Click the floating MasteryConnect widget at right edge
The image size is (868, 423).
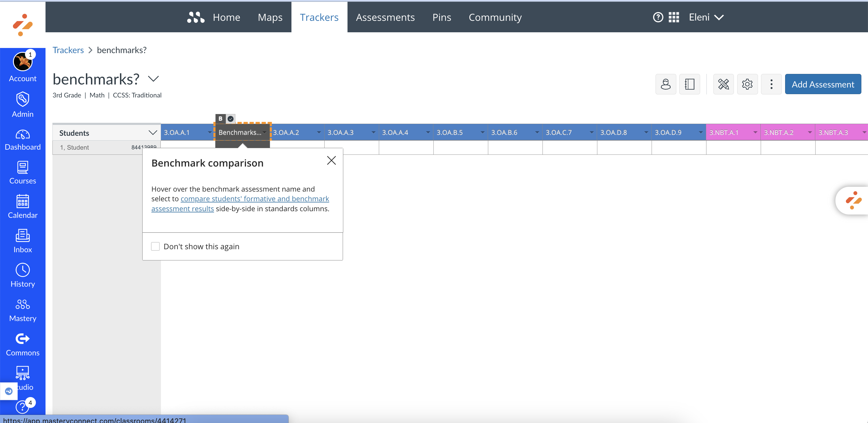click(853, 200)
